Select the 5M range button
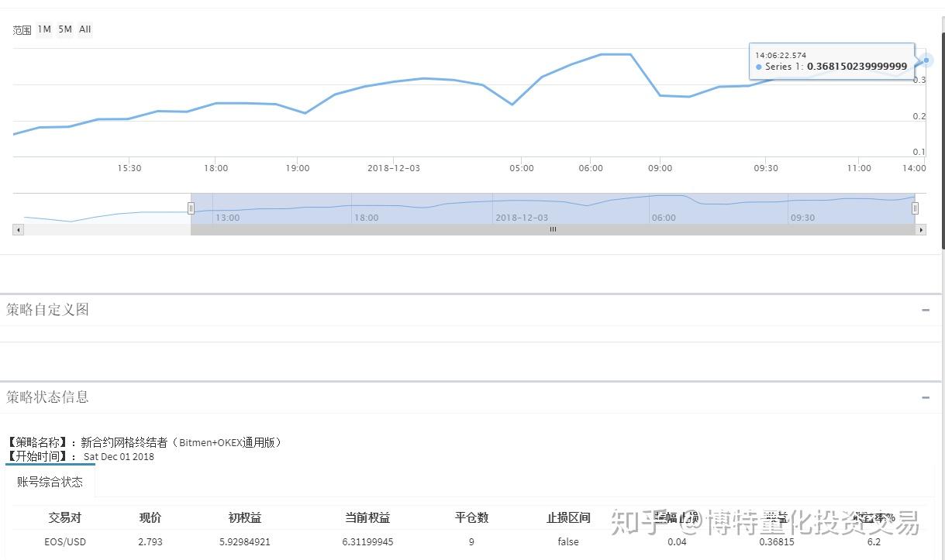This screenshot has height=560, width=945. (x=64, y=29)
